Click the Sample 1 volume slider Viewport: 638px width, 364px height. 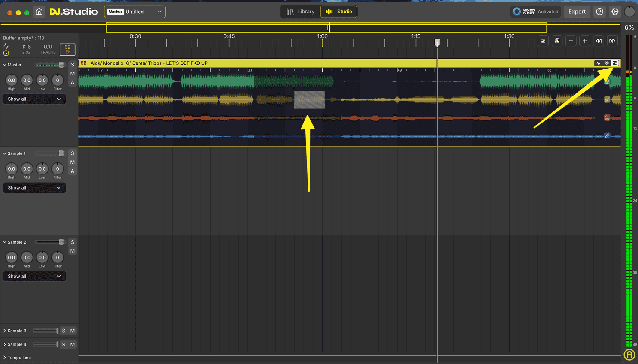click(50, 153)
